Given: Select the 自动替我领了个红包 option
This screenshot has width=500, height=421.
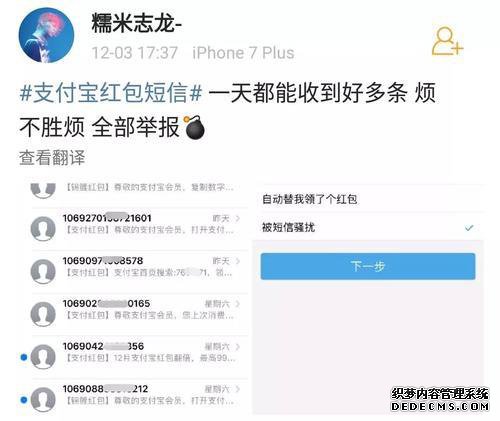Looking at the screenshot, I should pos(368,199).
